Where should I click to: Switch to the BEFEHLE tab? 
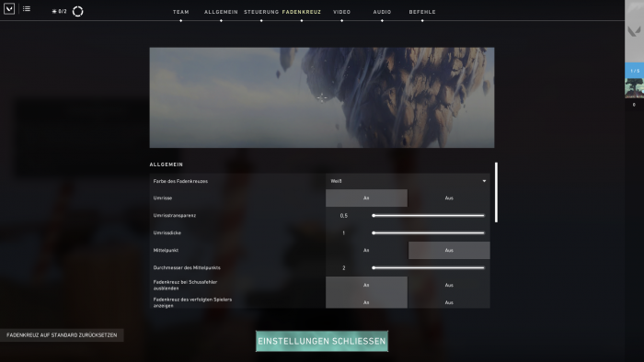pyautogui.click(x=422, y=12)
